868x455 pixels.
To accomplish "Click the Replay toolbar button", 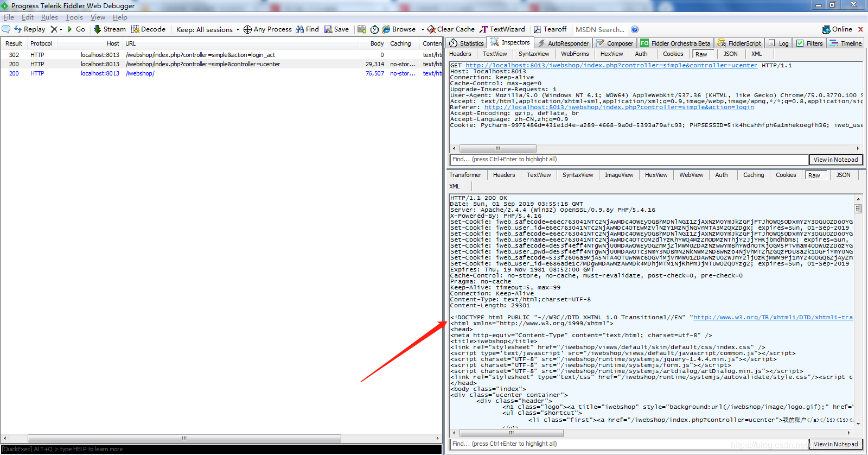I will click(30, 29).
